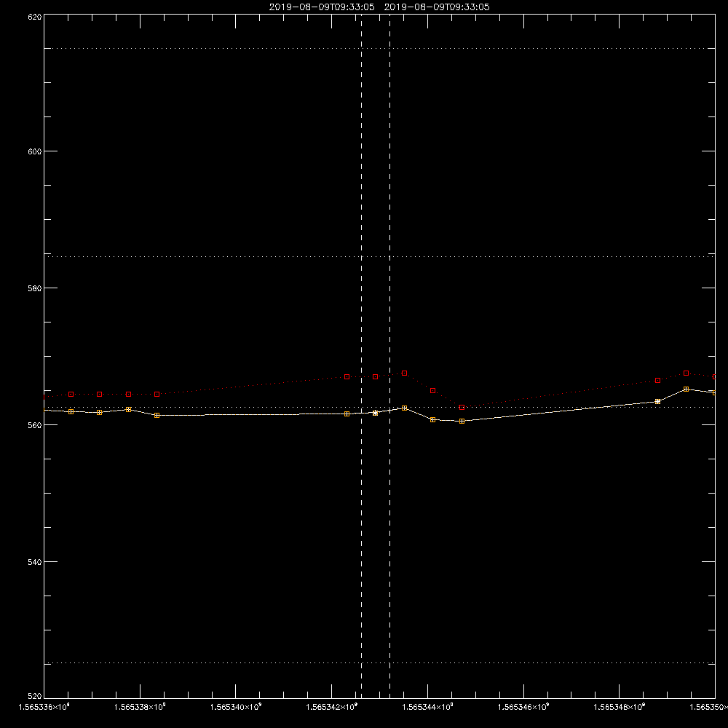This screenshot has width=728, height=728.
Task: Select the red square between the two dashed lines
Action: tap(375, 376)
